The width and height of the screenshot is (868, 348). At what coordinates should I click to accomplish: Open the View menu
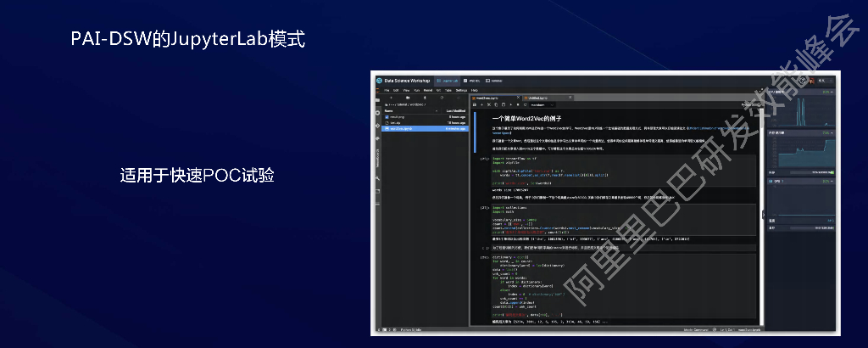click(x=406, y=90)
